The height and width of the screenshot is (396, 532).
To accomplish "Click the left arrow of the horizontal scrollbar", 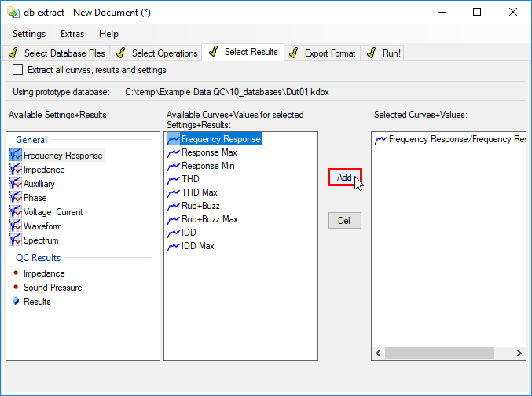I will click(378, 354).
